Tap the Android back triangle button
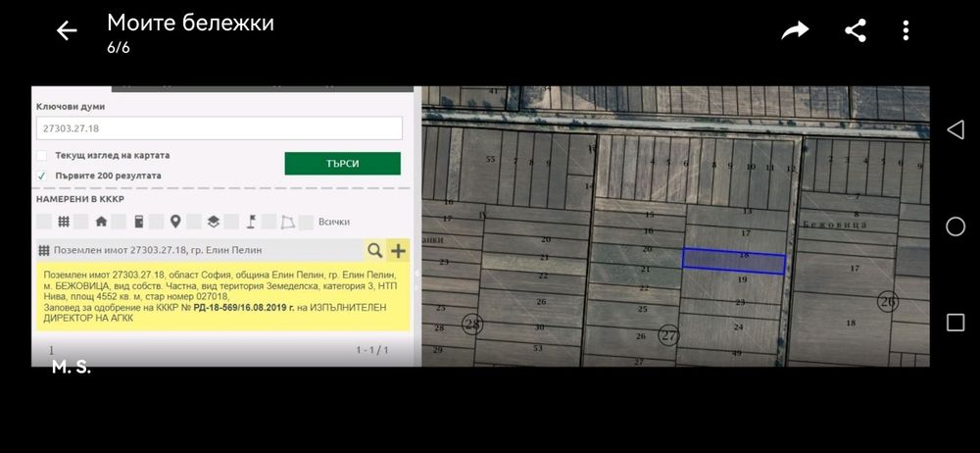980x453 pixels. [955, 129]
